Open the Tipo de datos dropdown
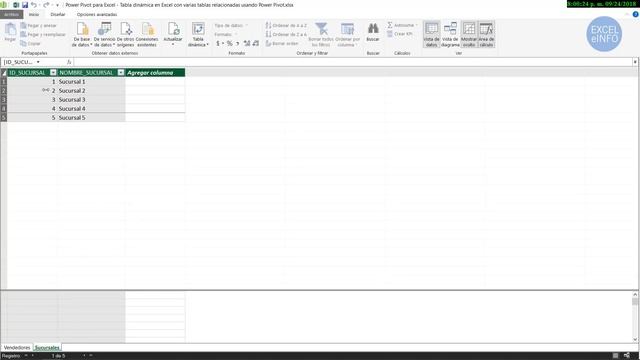Screen dimensions: 640x360 pos(231,26)
